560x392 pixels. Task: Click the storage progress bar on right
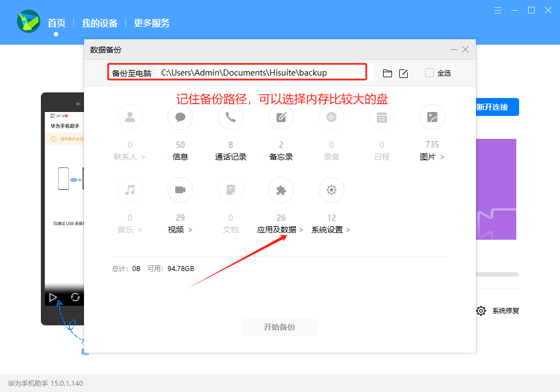[x=497, y=274]
